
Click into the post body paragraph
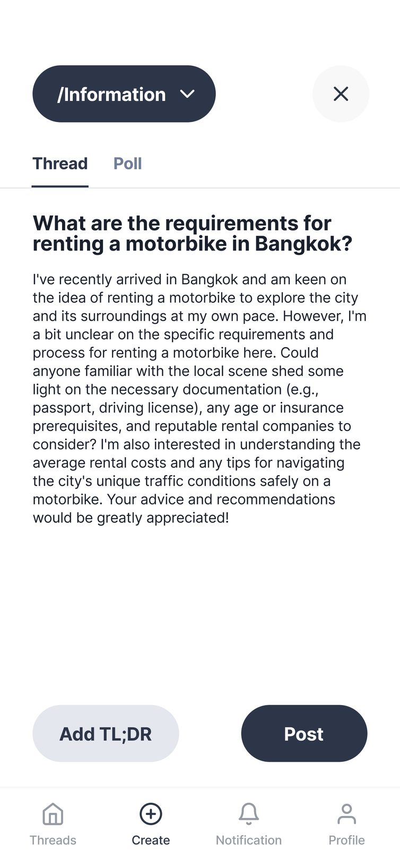pos(196,398)
